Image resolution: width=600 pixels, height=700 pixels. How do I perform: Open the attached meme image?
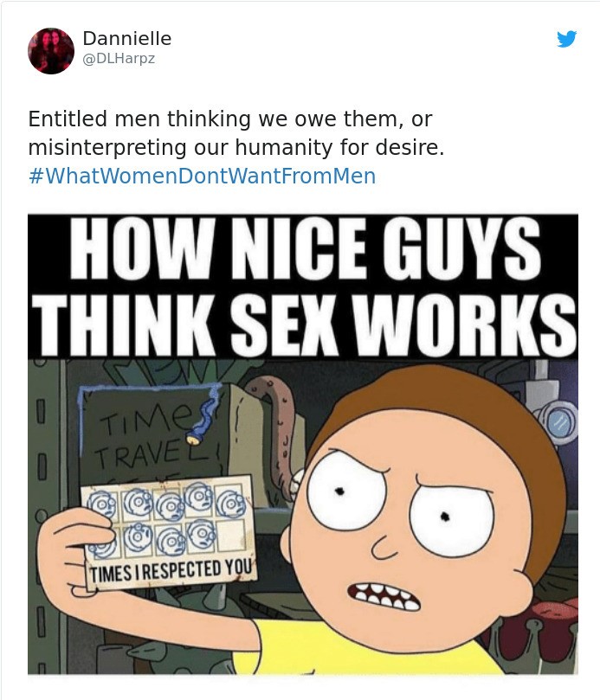pos(303,444)
